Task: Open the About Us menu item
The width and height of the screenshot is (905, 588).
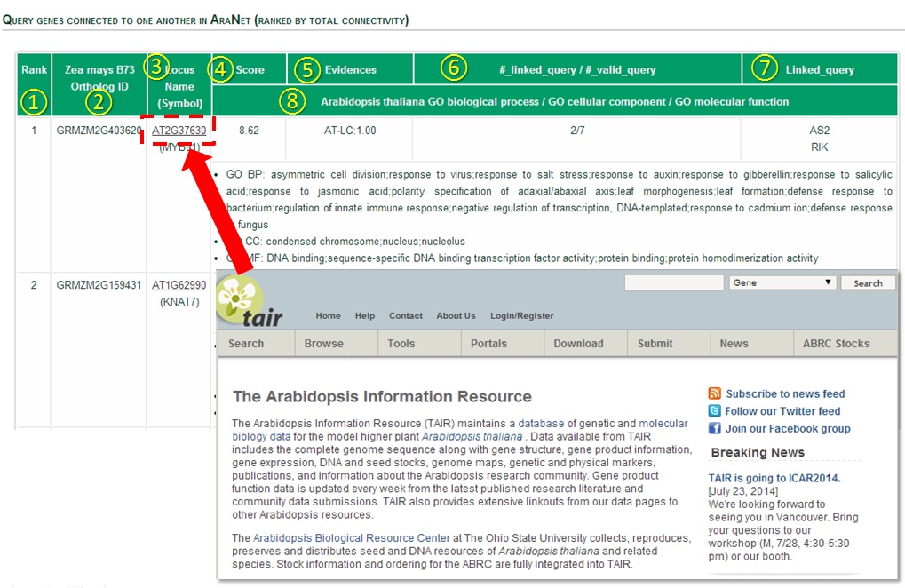Action: 456,315
